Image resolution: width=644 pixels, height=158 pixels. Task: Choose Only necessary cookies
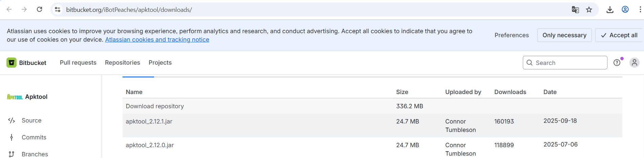coord(564,35)
